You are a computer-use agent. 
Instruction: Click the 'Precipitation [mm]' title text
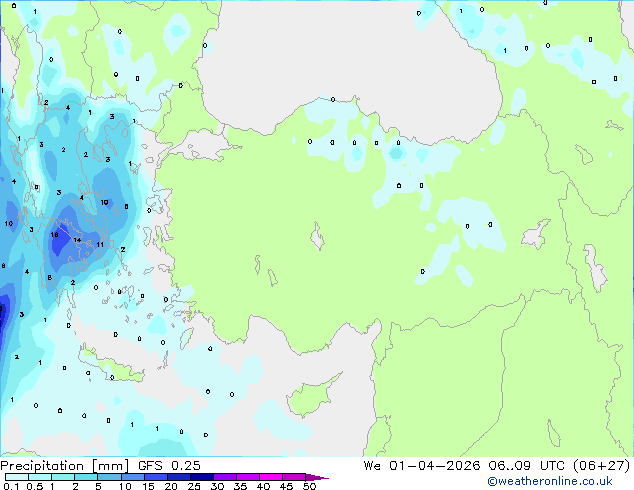tap(65, 466)
